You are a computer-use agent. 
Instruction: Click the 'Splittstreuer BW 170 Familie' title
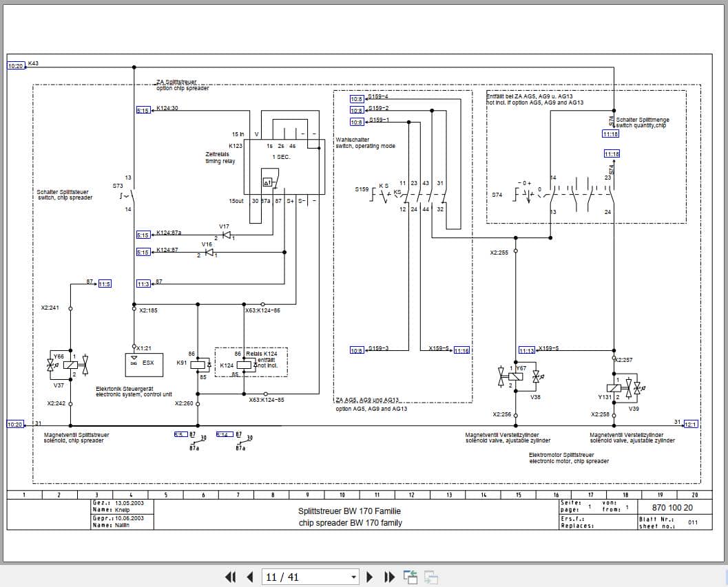point(349,511)
